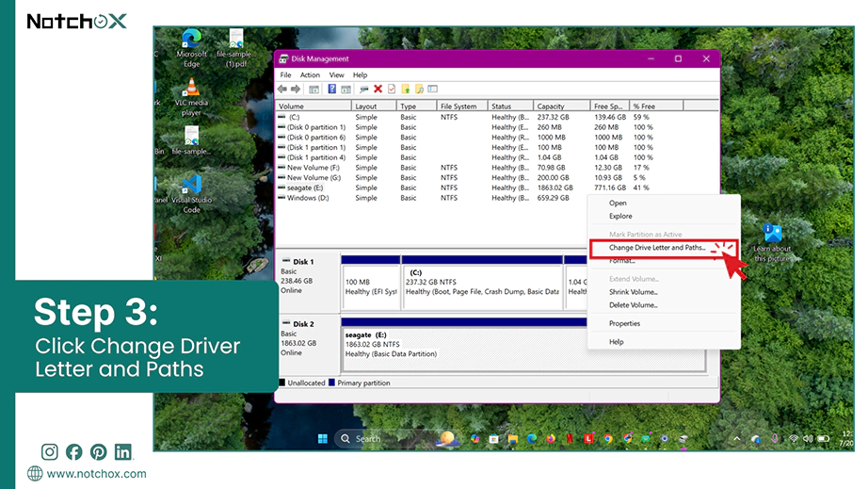The height and width of the screenshot is (489, 868).
Task: Click the red X Delete toolbar icon
Action: coord(378,90)
